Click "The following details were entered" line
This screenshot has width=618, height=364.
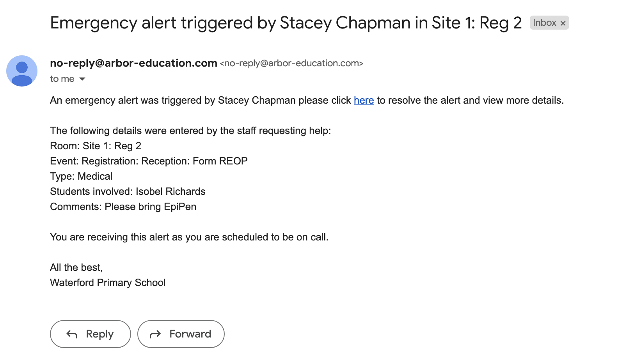coord(190,131)
